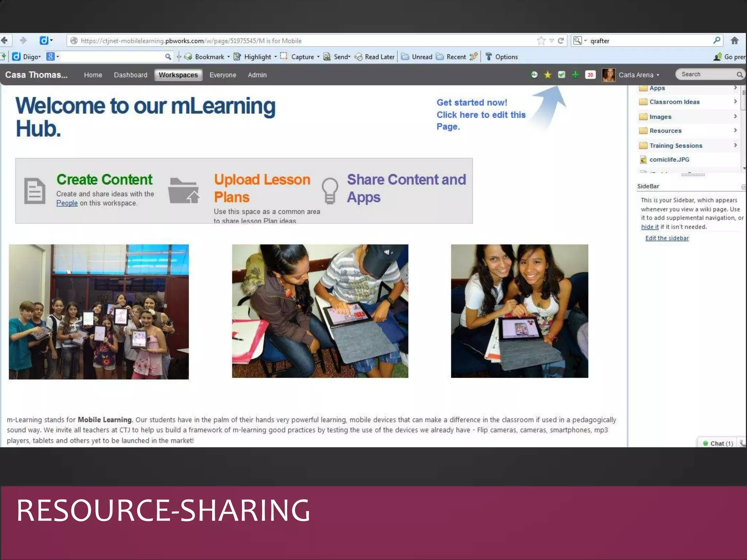Screen dimensions: 747x560
Task: Click Carla Arena's profile avatar
Action: tap(608, 75)
